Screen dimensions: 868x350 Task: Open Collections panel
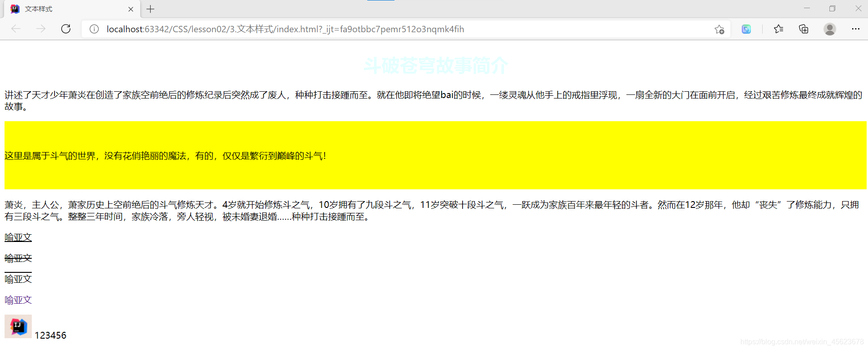click(x=804, y=29)
